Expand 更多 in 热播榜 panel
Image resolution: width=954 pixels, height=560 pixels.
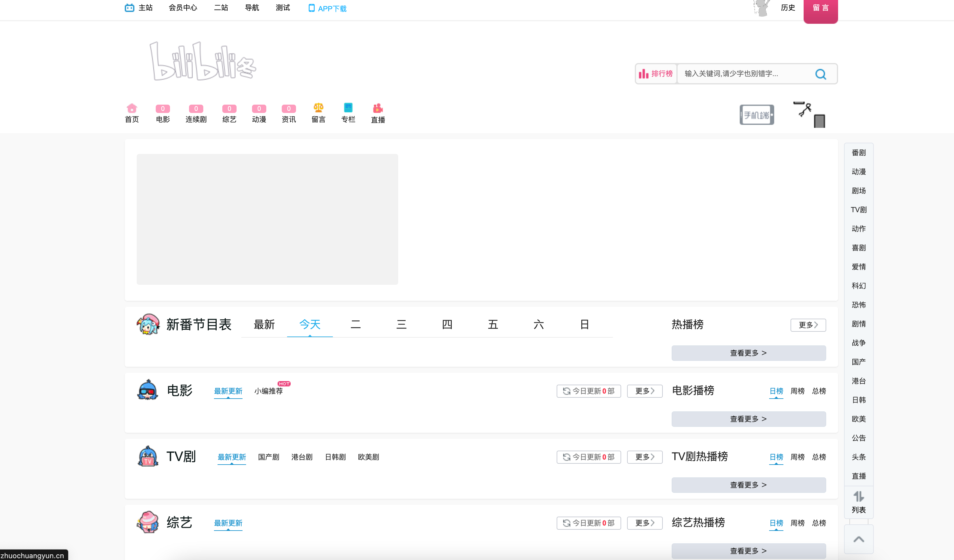808,325
